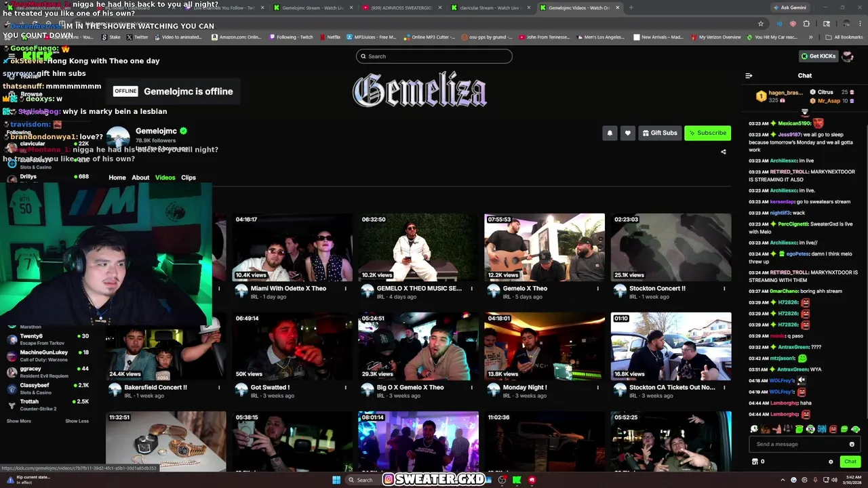This screenshot has height=488, width=868.
Task: Open options menu for Gemelo X Theo video
Action: coord(597,289)
